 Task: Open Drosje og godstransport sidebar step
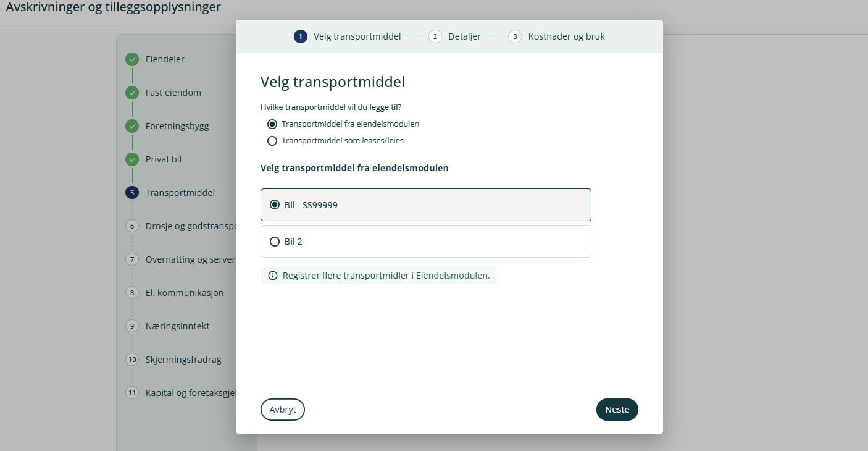190,226
